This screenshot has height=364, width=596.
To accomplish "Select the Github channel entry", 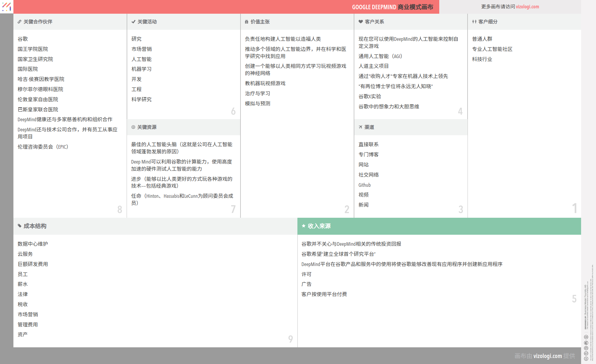I will 364,185.
